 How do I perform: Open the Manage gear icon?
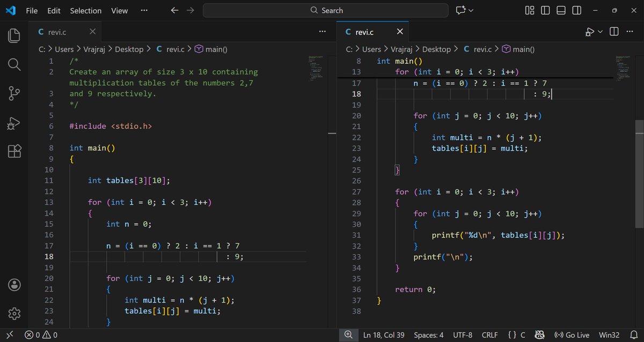point(14,313)
